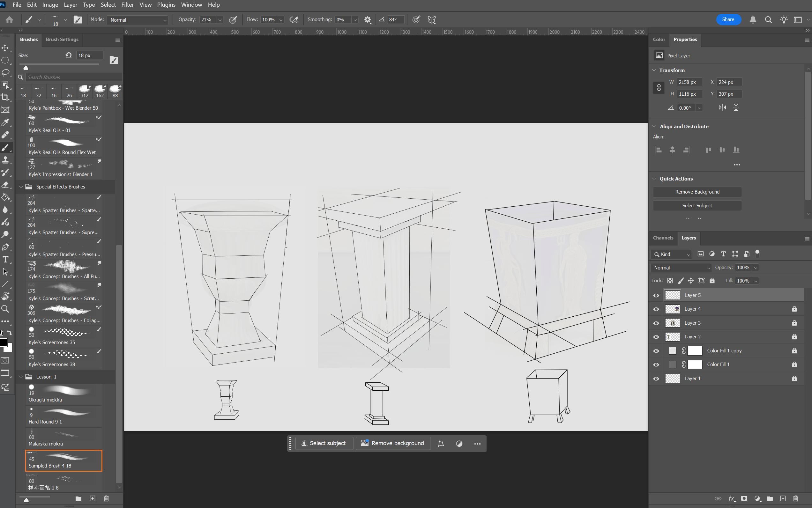The width and height of the screenshot is (812, 508).
Task: Click the blue Share button
Action: pos(728,19)
